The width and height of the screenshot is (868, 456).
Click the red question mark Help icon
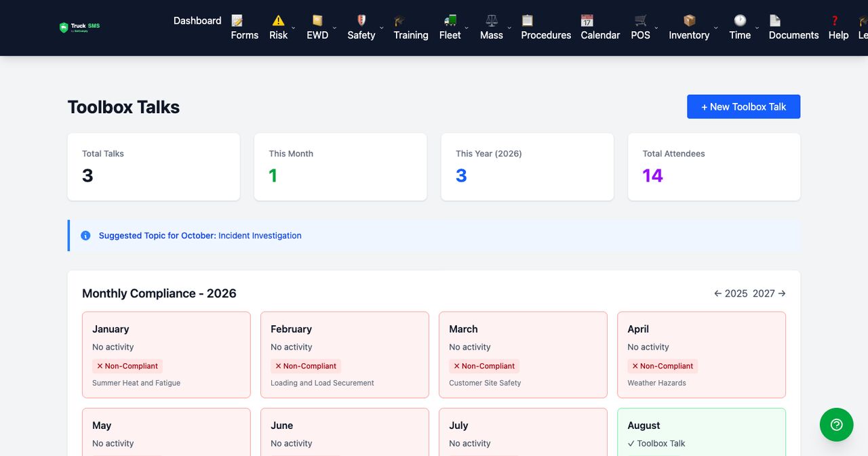pos(835,20)
